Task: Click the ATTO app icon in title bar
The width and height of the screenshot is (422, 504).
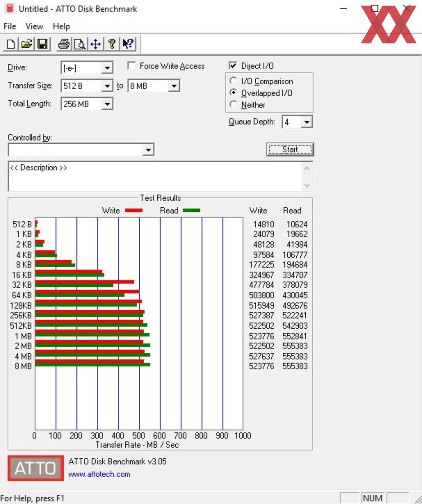Action: [x=10, y=8]
